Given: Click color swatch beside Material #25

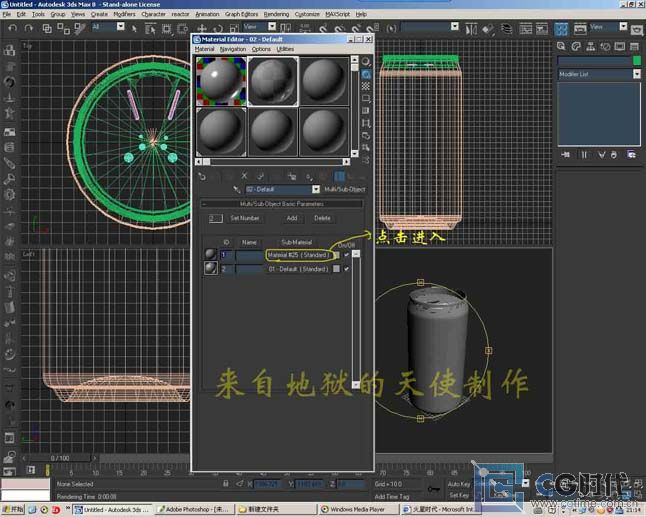Looking at the screenshot, I should tap(337, 255).
